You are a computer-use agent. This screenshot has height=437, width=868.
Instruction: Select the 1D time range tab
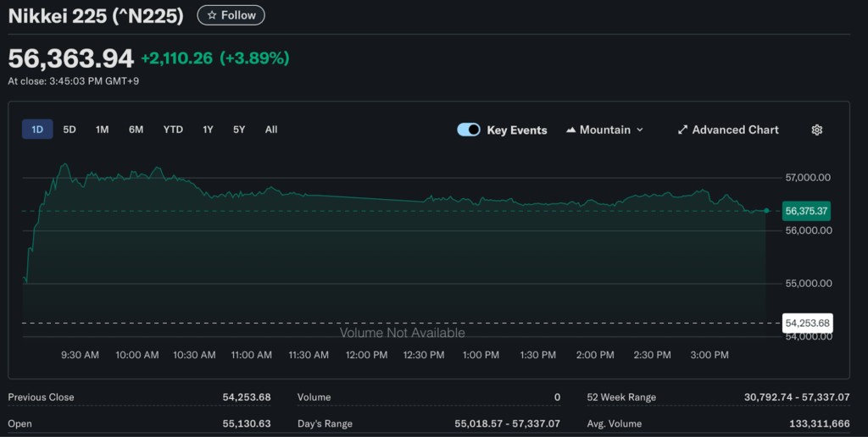point(37,130)
